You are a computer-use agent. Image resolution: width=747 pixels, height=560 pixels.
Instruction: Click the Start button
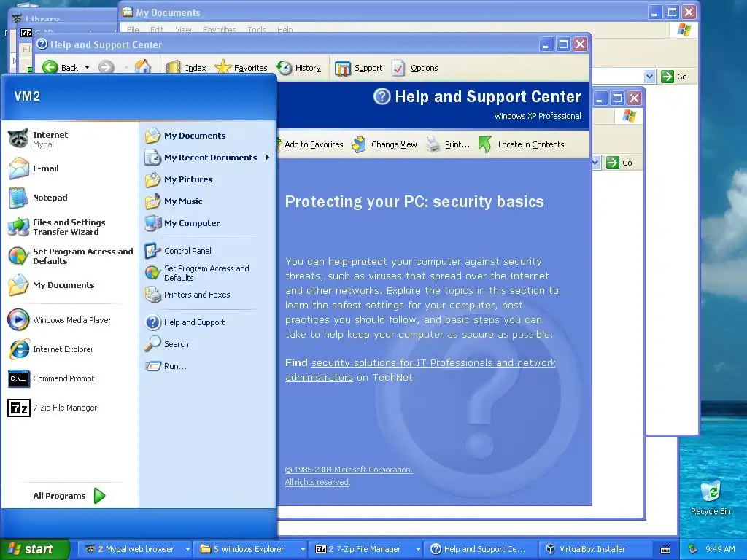[35, 549]
